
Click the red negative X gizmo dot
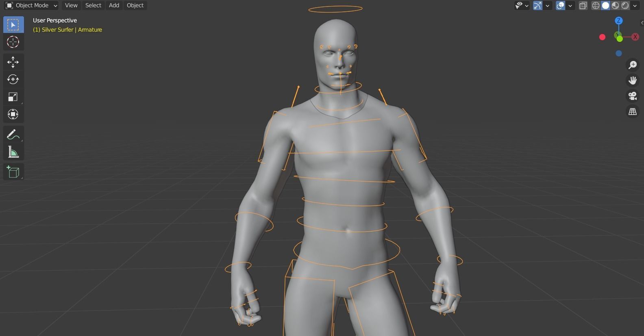(603, 37)
